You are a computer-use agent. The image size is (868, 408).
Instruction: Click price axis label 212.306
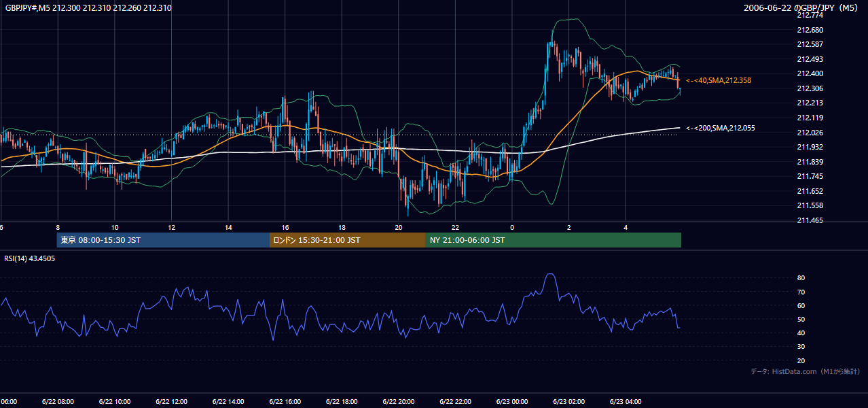pyautogui.click(x=809, y=88)
